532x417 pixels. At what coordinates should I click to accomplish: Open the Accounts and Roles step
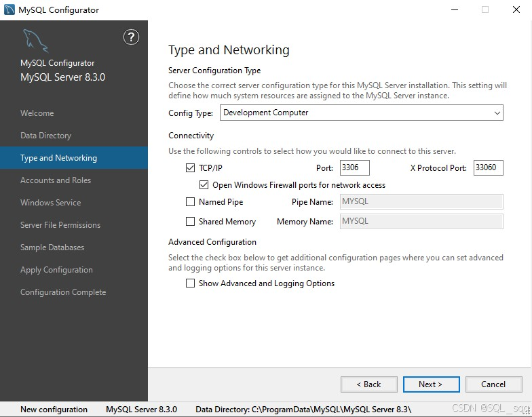pyautogui.click(x=56, y=180)
